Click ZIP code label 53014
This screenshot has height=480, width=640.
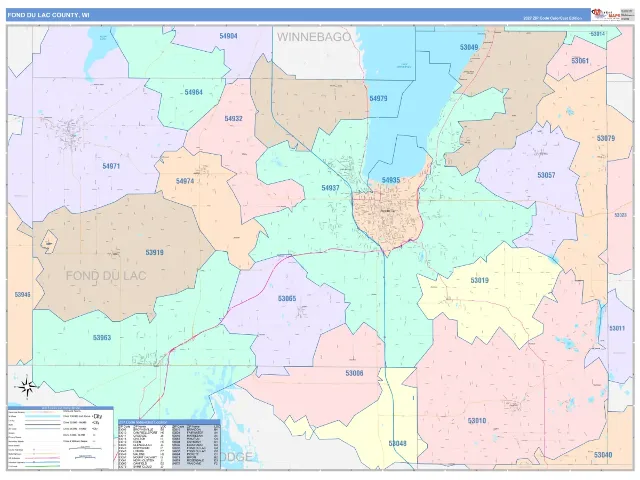(598, 34)
